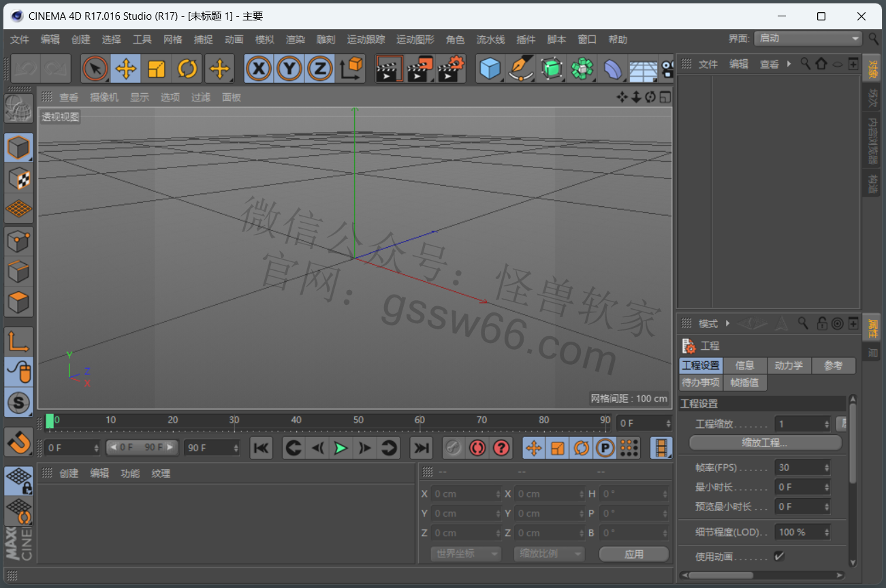
Task: Click the 缩放工程... button
Action: (765, 443)
